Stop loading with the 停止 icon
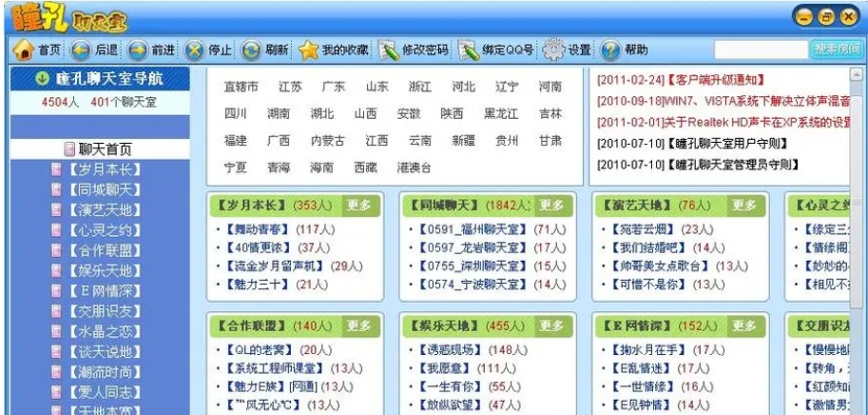The image size is (868, 415). pos(194,50)
